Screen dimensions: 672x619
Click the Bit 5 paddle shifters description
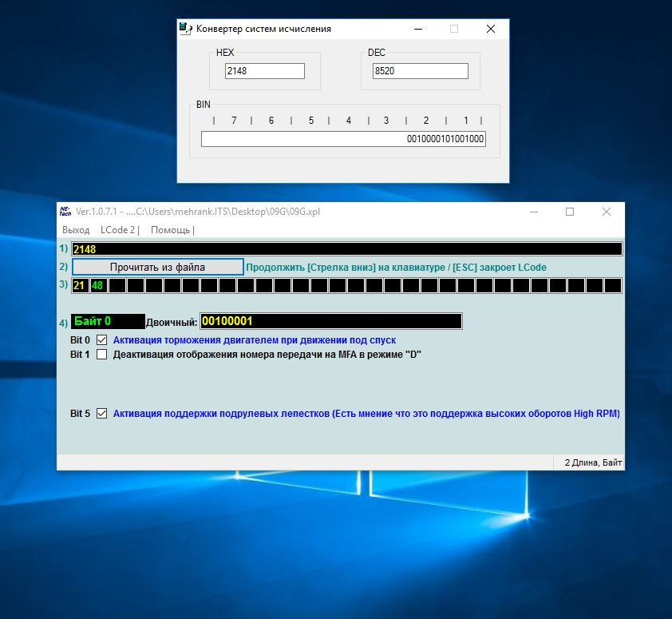point(366,414)
